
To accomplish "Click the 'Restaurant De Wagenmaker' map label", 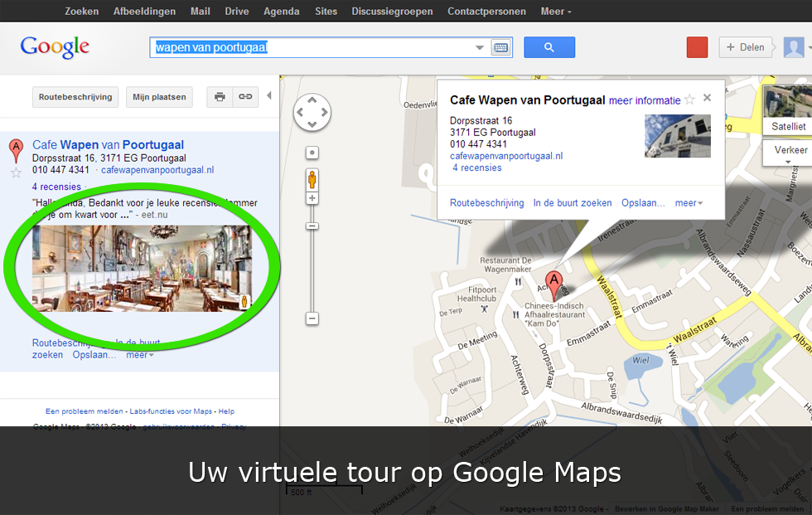I will [x=507, y=265].
